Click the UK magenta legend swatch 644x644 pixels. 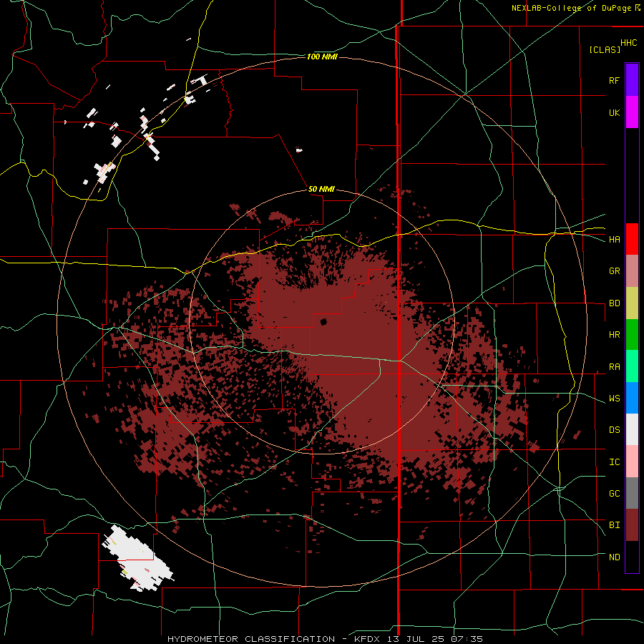point(632,112)
